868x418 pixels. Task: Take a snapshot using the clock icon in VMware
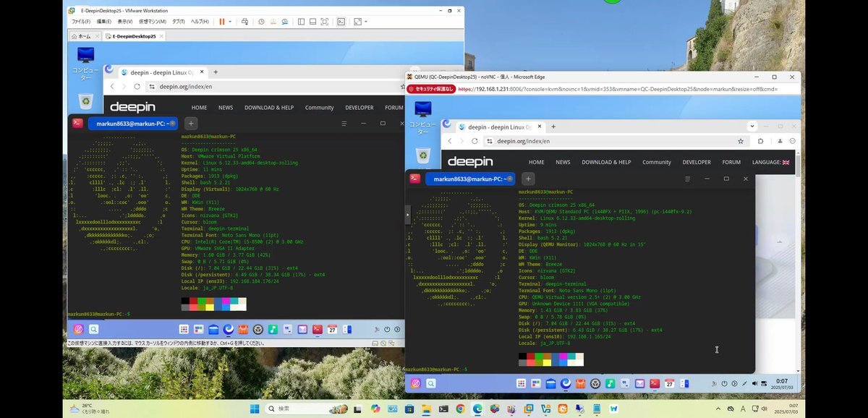[261, 22]
